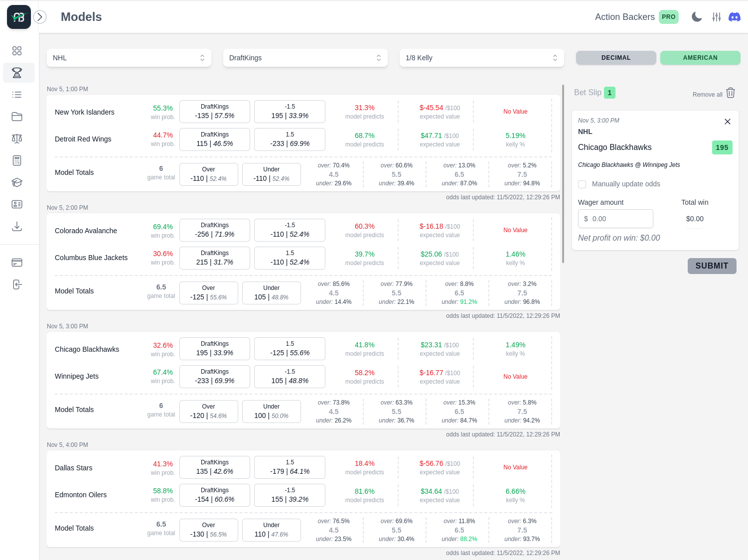Select Edmonton Oilers -1.5 puck line 155

click(x=290, y=495)
